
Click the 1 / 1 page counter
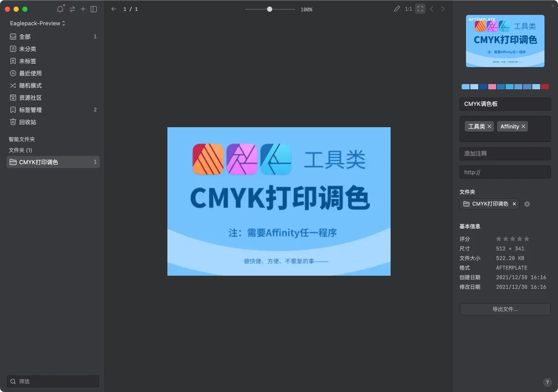click(x=131, y=9)
